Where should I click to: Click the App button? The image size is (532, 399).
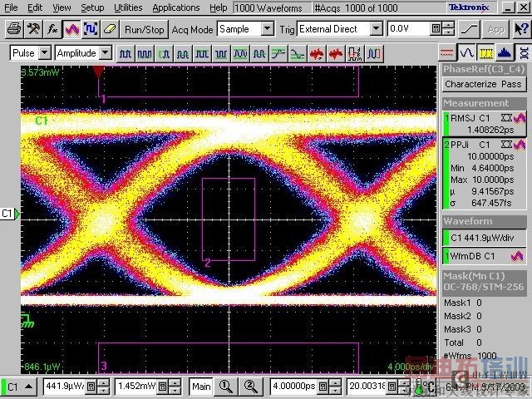(496, 30)
